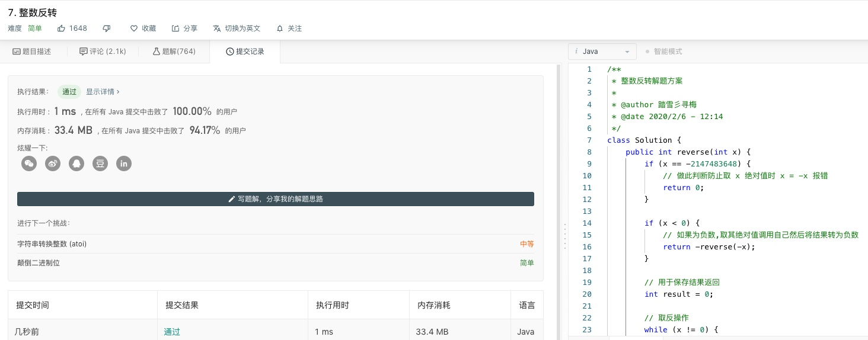
Task: Click the 语言 column header
Action: tap(527, 306)
